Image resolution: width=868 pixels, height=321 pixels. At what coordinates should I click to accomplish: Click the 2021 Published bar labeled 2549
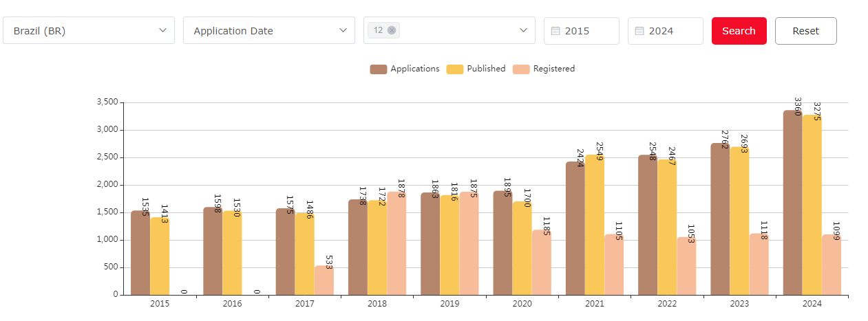[595, 227]
